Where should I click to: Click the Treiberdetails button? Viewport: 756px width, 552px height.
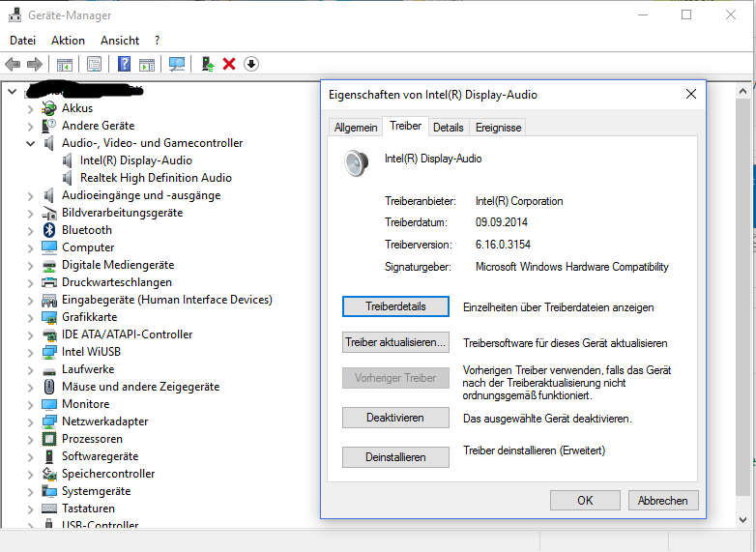(x=395, y=306)
